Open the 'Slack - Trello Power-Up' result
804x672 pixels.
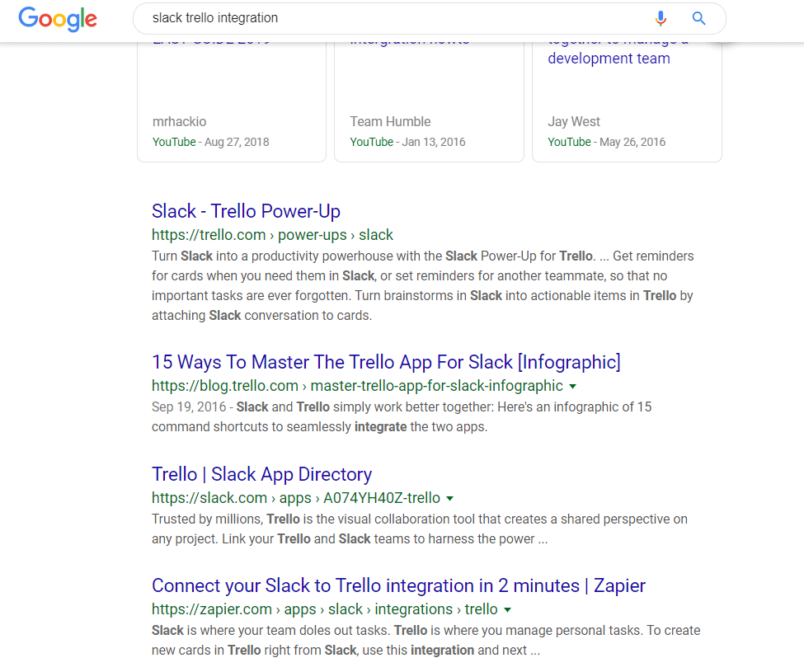(x=246, y=211)
